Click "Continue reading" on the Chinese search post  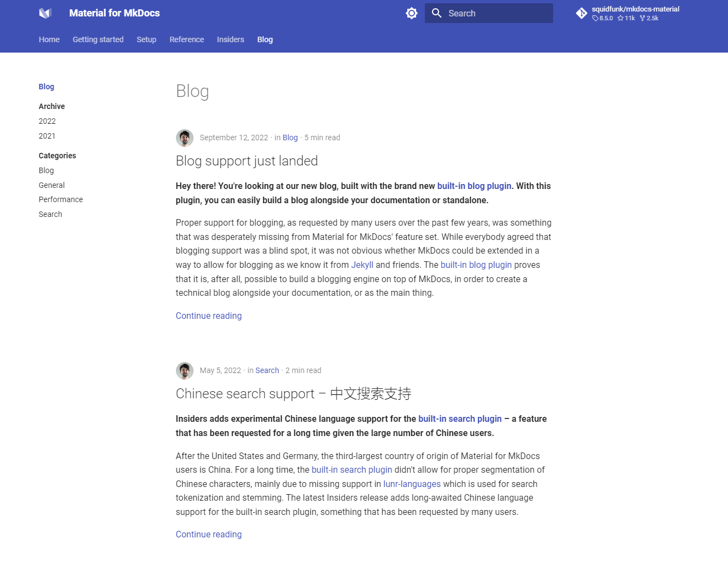[x=208, y=534]
